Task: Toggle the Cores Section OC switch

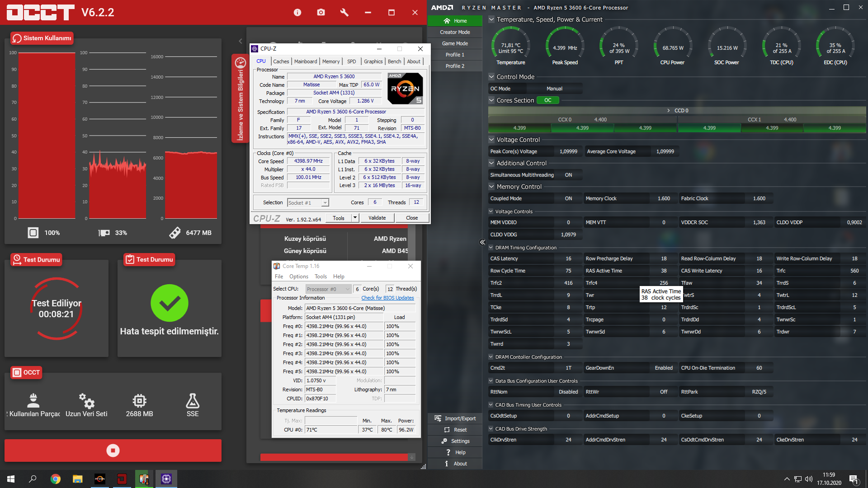Action: coord(547,100)
